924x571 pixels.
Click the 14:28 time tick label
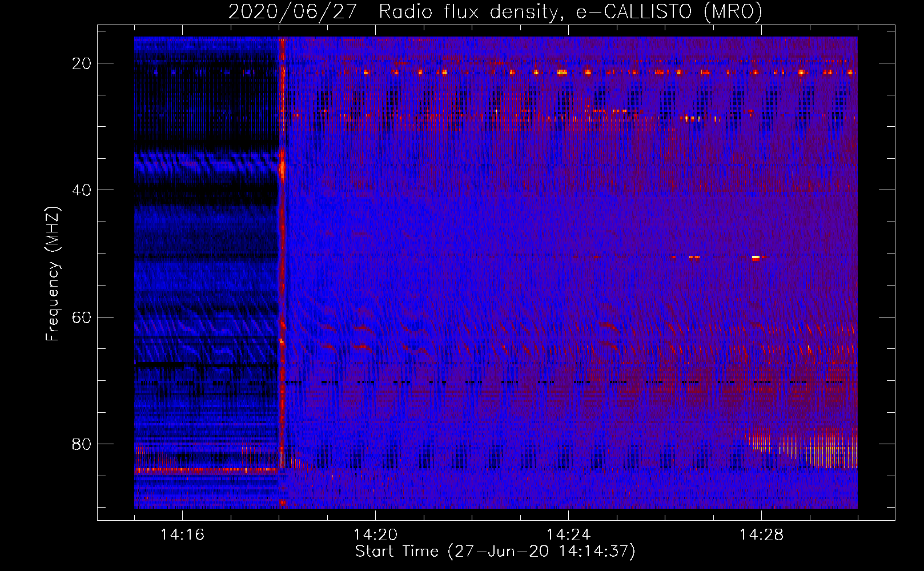[761, 534]
